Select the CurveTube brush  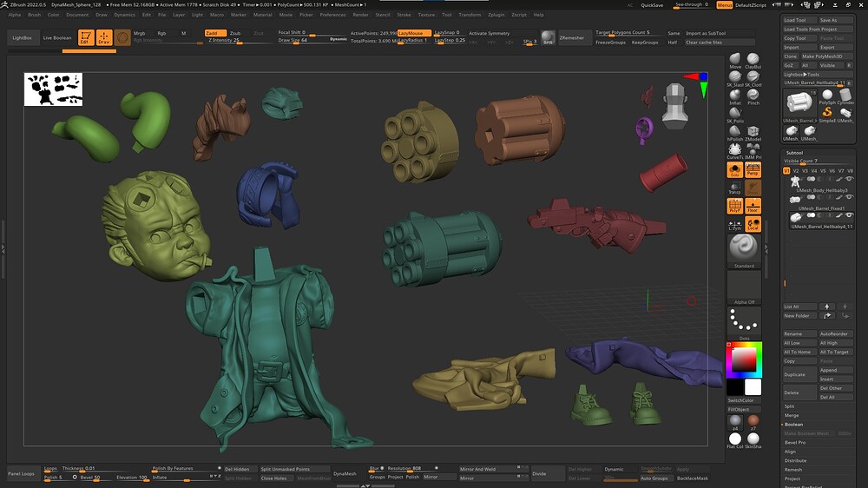point(735,151)
